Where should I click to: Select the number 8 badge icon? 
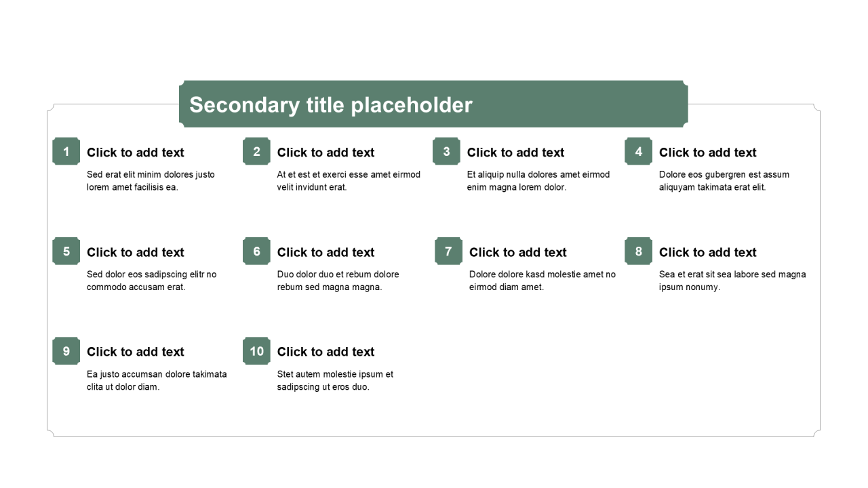tap(638, 251)
